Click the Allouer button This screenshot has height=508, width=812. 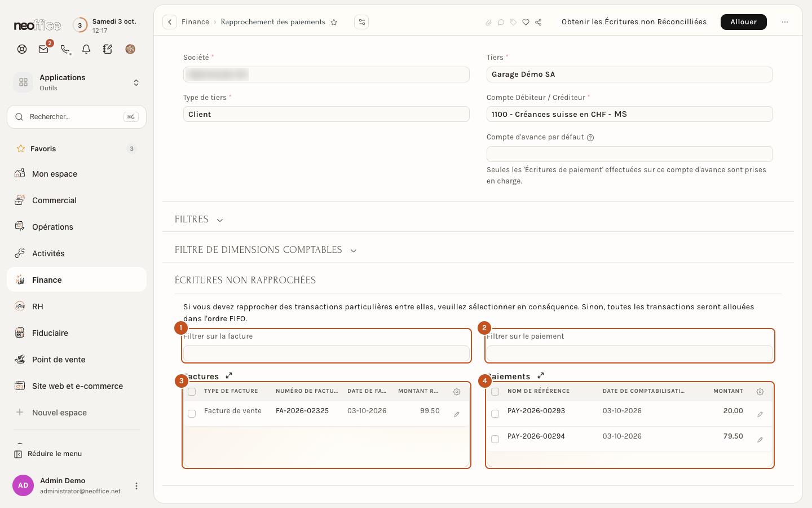pos(743,22)
